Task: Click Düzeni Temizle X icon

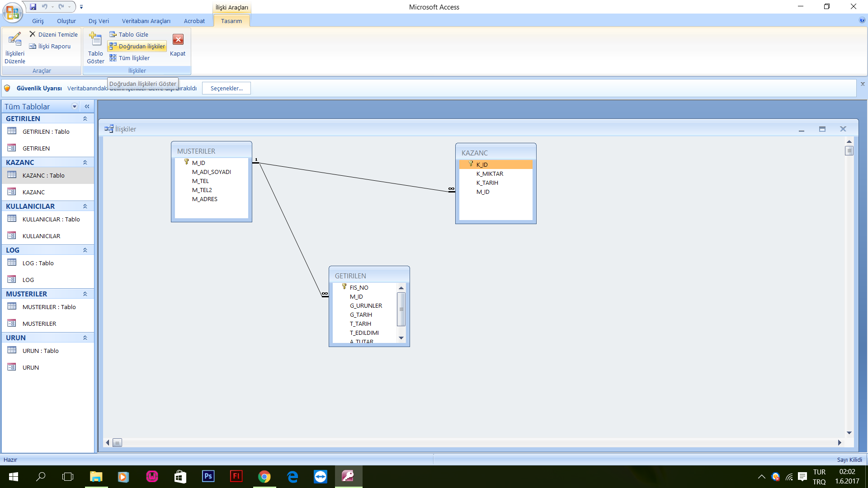Action: tap(33, 34)
